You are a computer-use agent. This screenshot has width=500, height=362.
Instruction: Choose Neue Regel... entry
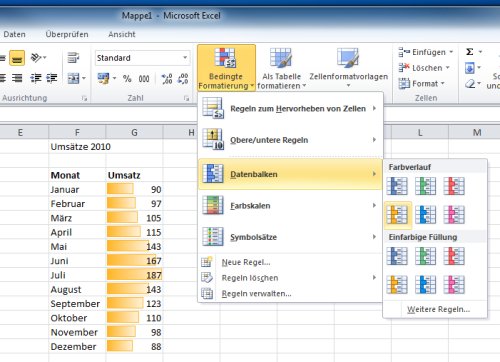(x=290, y=262)
